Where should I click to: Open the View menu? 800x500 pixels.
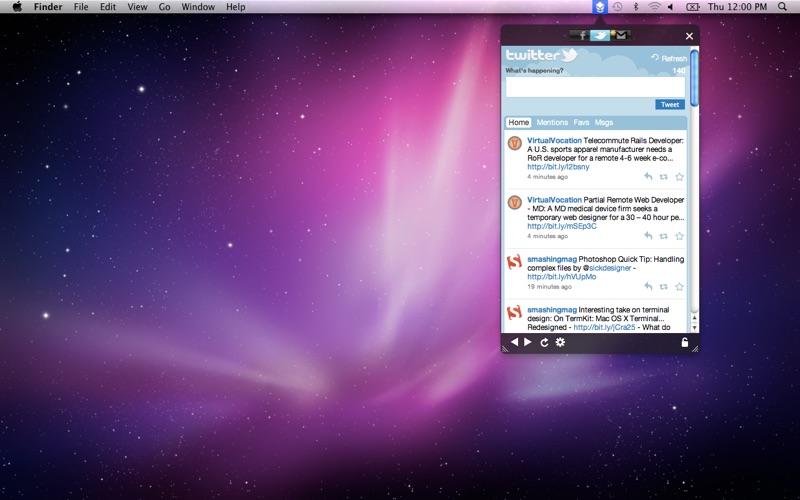pyautogui.click(x=137, y=7)
